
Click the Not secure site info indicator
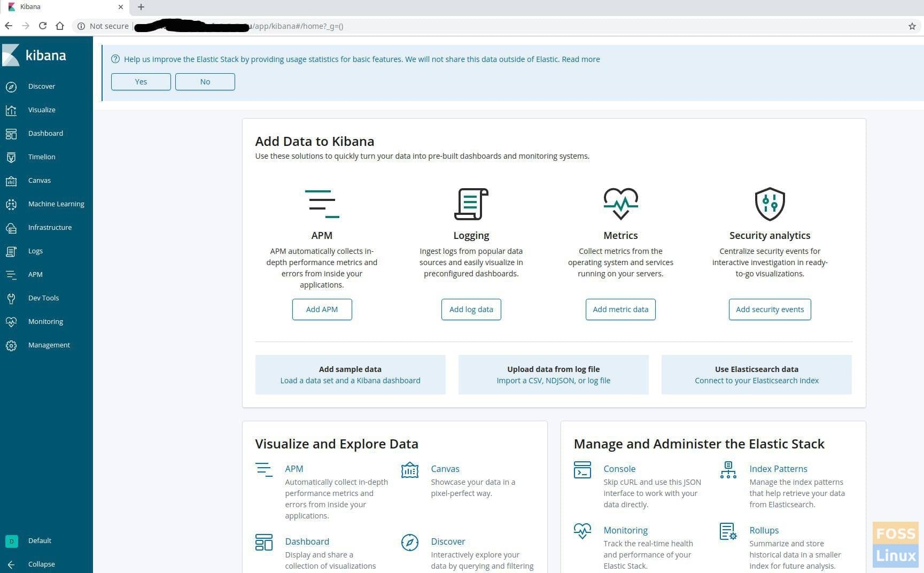[x=103, y=26]
